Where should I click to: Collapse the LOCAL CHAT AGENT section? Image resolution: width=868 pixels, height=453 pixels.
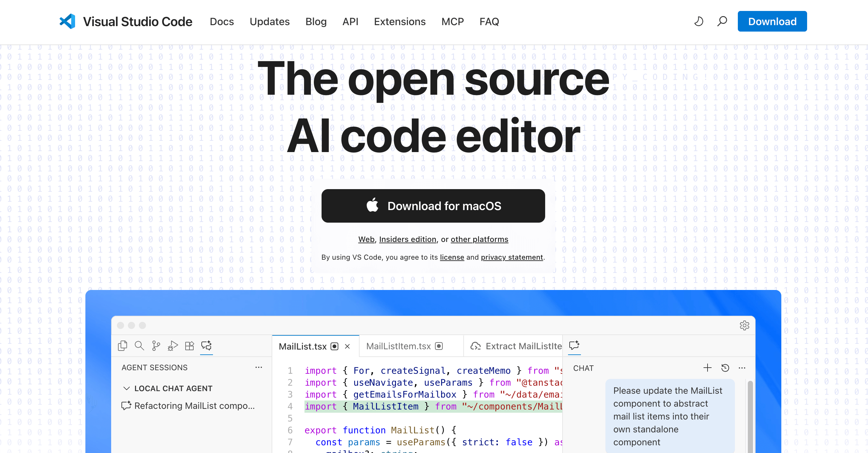(127, 388)
